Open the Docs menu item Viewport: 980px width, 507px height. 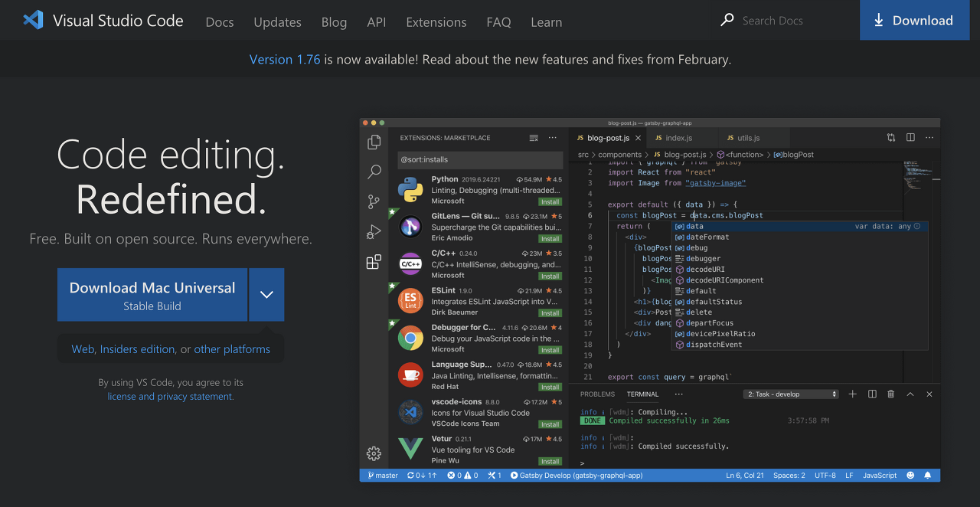coord(220,22)
